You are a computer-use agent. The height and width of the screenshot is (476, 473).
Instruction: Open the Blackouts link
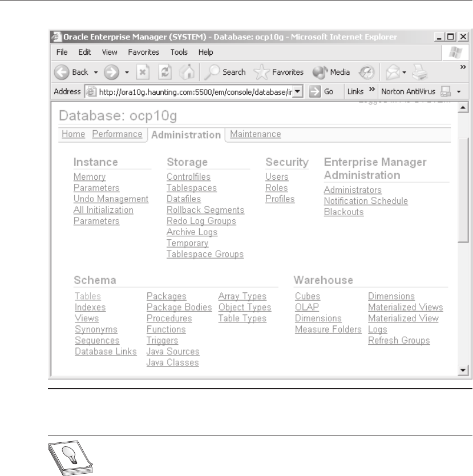click(343, 212)
